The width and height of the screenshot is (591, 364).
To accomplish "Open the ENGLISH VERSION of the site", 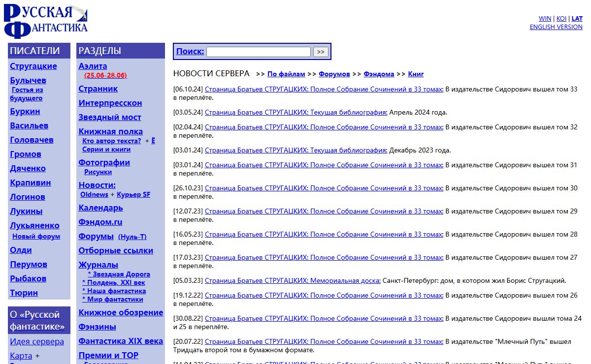I will click(556, 27).
